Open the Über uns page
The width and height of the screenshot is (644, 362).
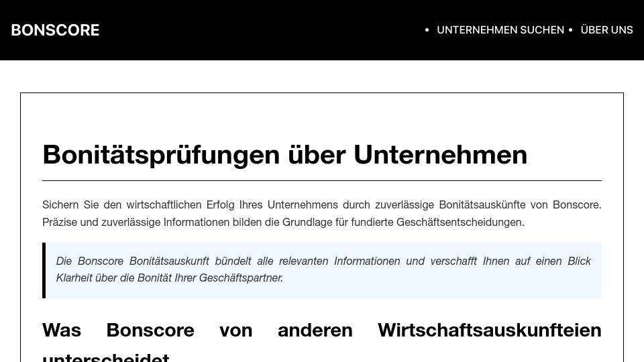click(x=606, y=30)
